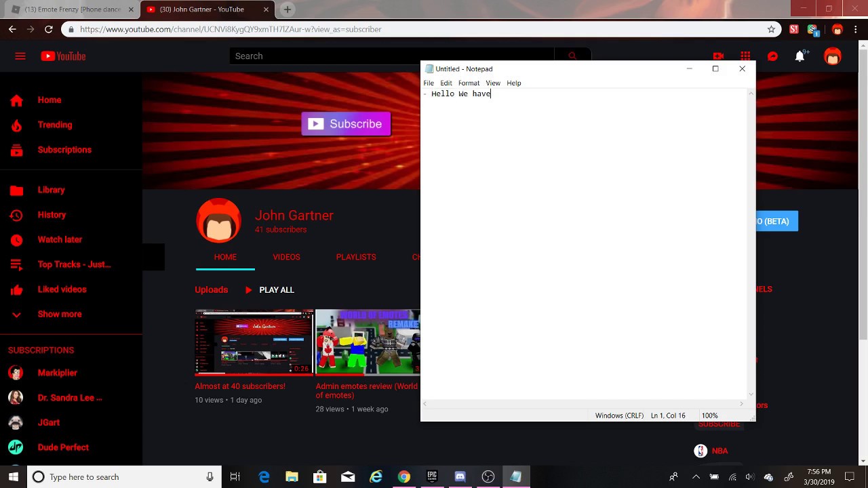Image resolution: width=868 pixels, height=488 pixels.
Task: Open Notepad File menu
Action: click(429, 83)
